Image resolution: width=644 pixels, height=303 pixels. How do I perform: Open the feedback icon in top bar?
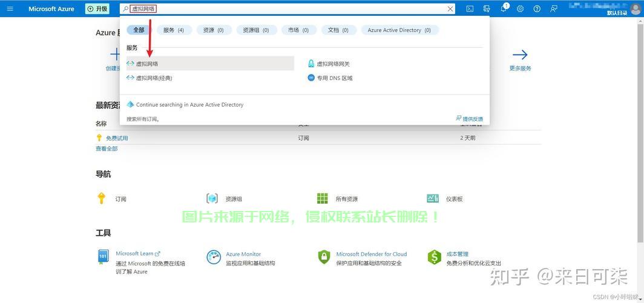pos(554,8)
